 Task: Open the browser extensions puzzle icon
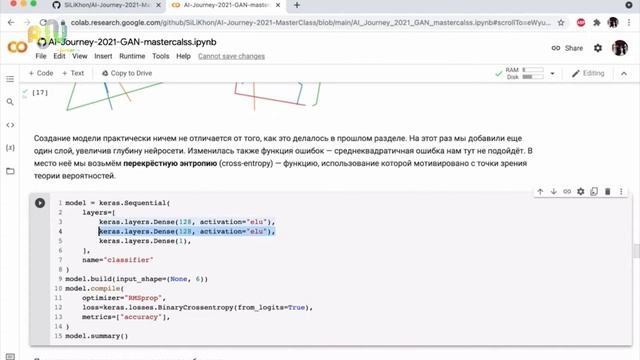tap(597, 23)
